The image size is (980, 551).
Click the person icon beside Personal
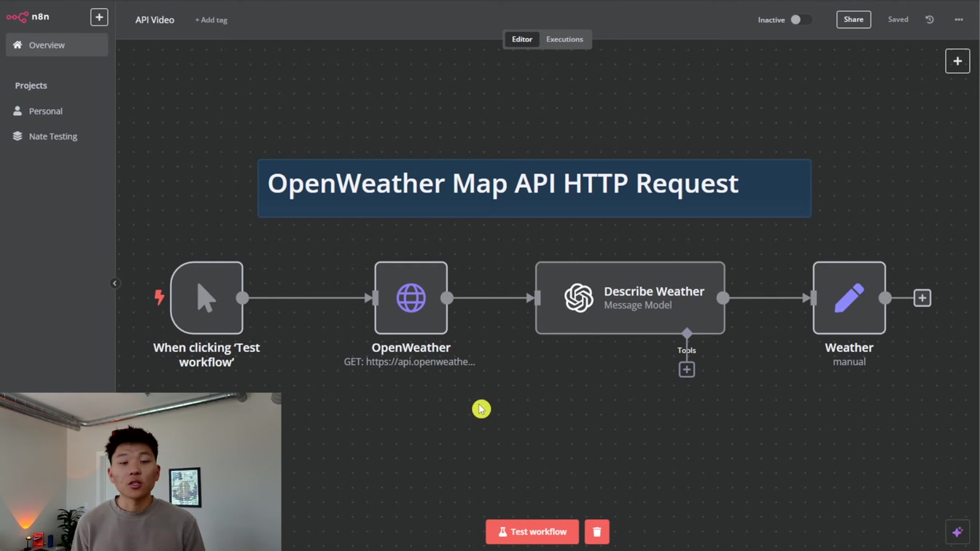tap(17, 111)
